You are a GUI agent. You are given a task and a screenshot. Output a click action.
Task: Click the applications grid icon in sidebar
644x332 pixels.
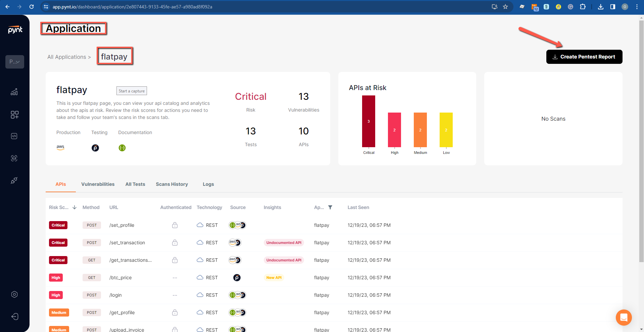14,115
